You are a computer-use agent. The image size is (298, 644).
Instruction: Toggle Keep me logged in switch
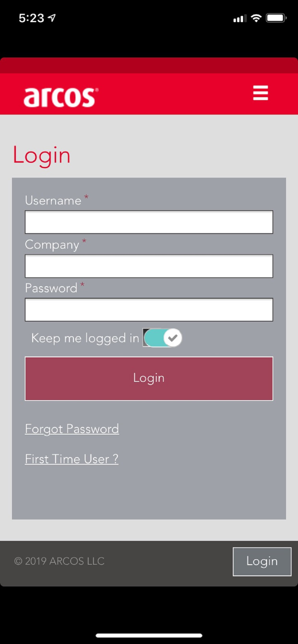tap(163, 338)
